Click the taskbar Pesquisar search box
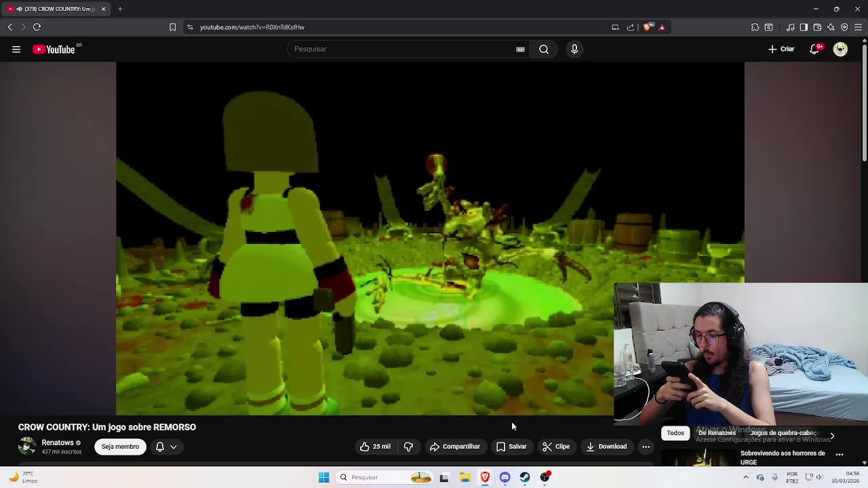This screenshot has height=488, width=868. tap(384, 477)
